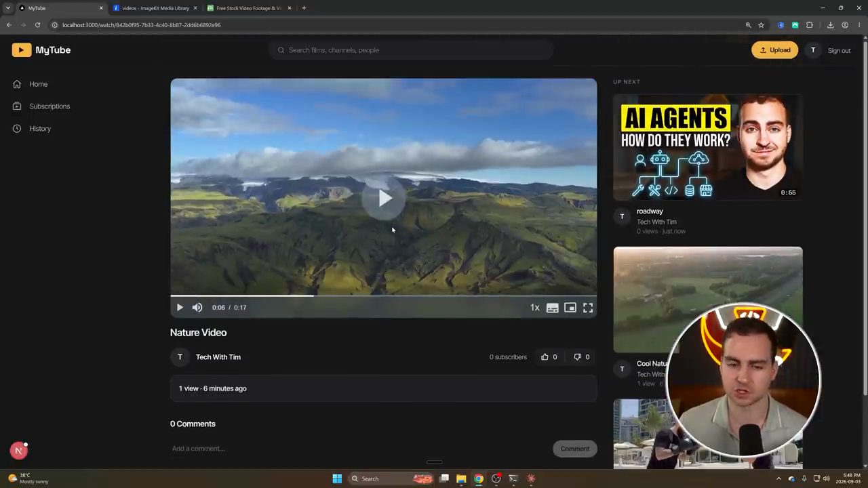
Task: Enable picture-in-picture mode
Action: 570,308
